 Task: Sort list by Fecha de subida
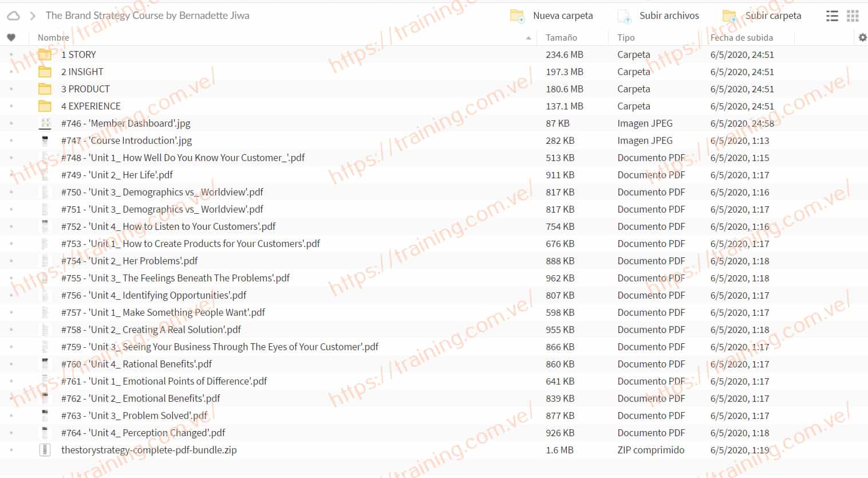tap(741, 38)
